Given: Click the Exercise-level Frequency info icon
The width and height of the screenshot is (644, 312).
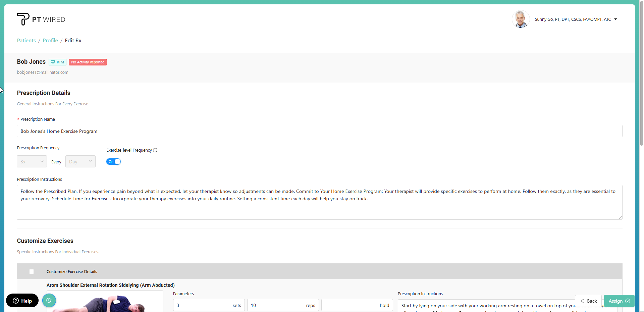Looking at the screenshot, I should tap(155, 150).
